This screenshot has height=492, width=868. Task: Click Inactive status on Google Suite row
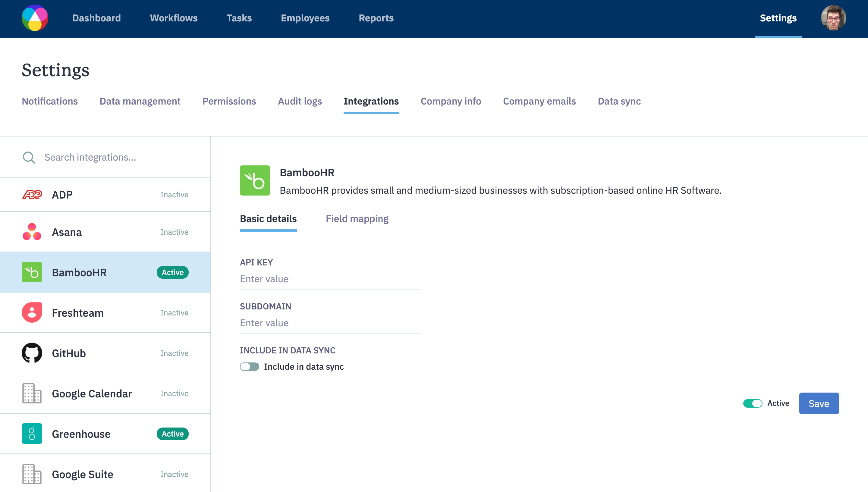tap(175, 475)
